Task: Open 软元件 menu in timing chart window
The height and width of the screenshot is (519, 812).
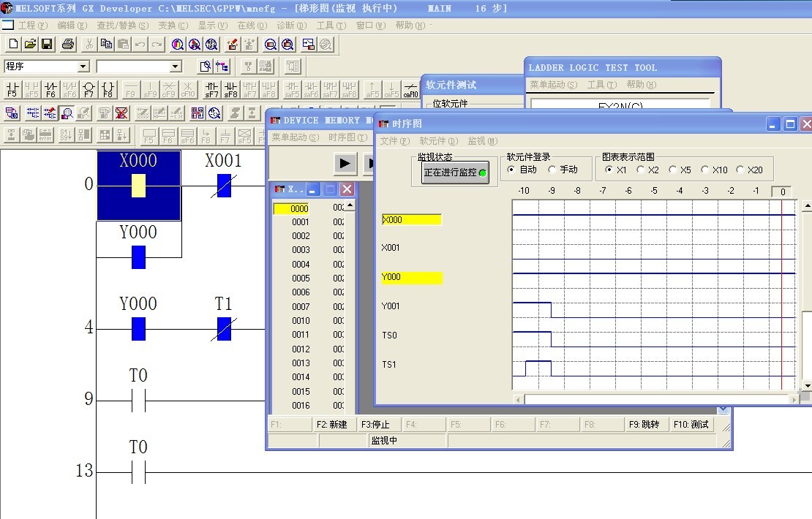Action: tap(438, 141)
